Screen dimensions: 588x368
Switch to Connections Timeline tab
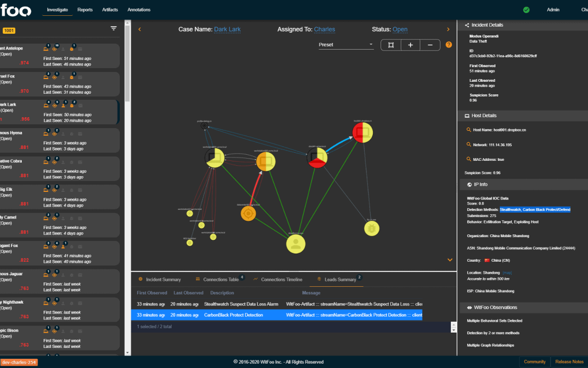(x=278, y=279)
